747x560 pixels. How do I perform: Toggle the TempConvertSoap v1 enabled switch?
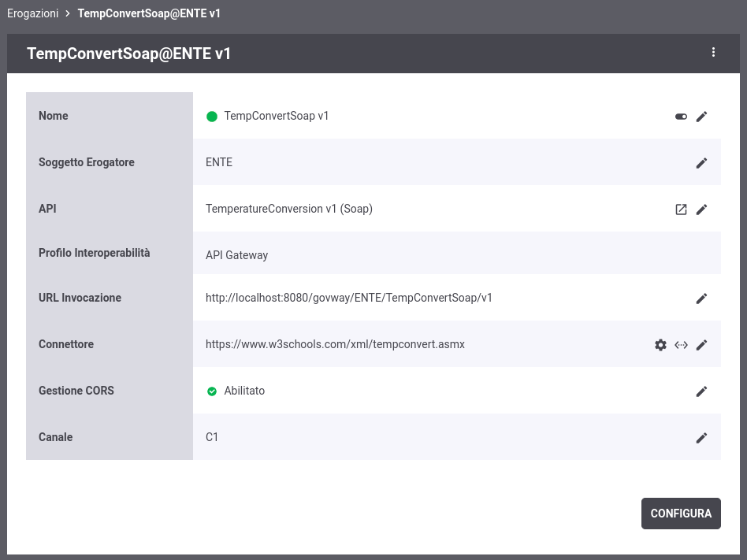pyautogui.click(x=681, y=117)
